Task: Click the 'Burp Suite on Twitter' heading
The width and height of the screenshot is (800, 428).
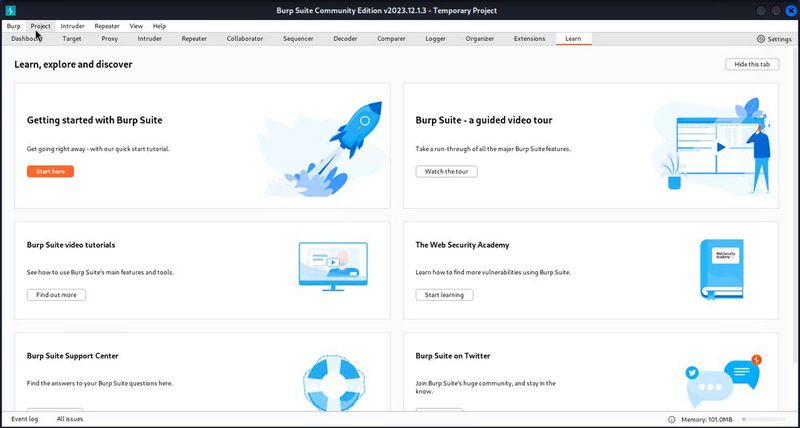Action: click(453, 356)
